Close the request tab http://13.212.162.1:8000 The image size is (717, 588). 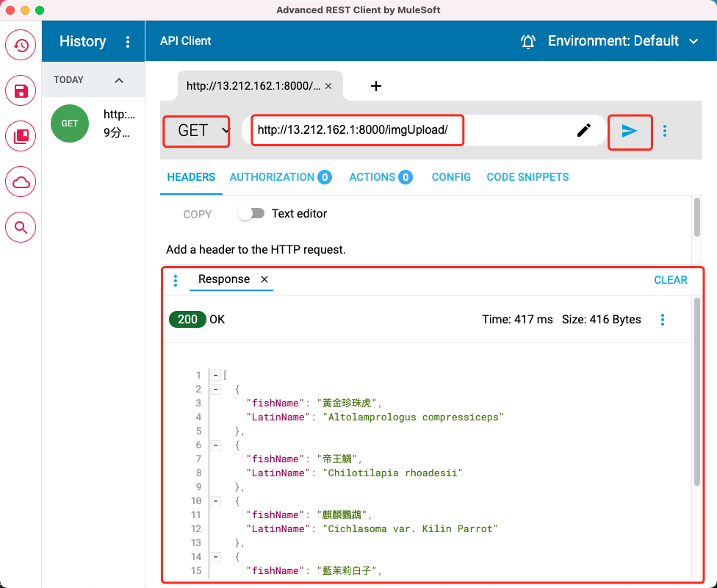coord(328,86)
